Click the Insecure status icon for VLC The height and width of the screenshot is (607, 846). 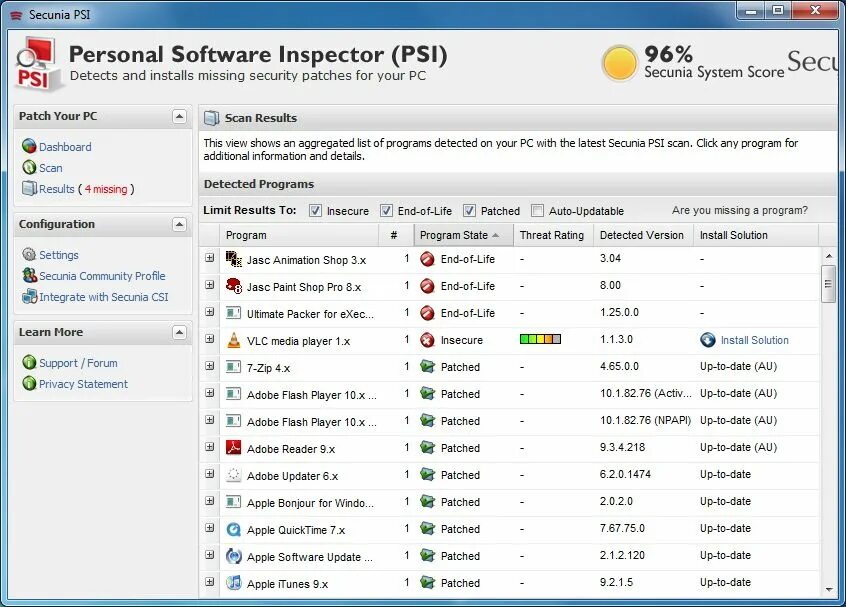(427, 340)
